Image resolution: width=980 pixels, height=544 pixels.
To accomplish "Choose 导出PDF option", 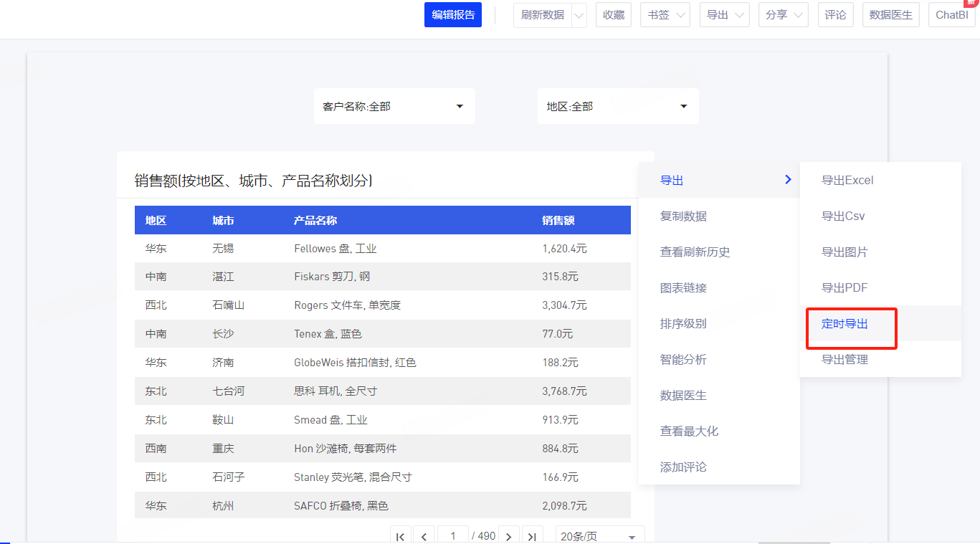I will pos(845,288).
